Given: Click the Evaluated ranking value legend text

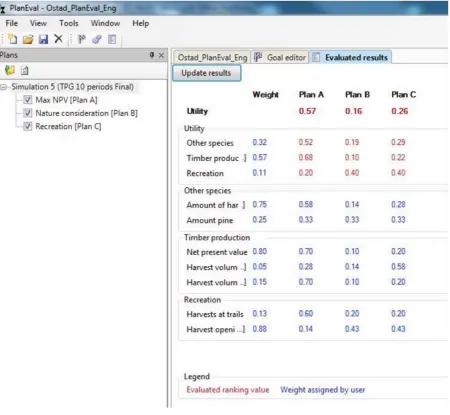Looking at the screenshot, I should click(228, 390).
